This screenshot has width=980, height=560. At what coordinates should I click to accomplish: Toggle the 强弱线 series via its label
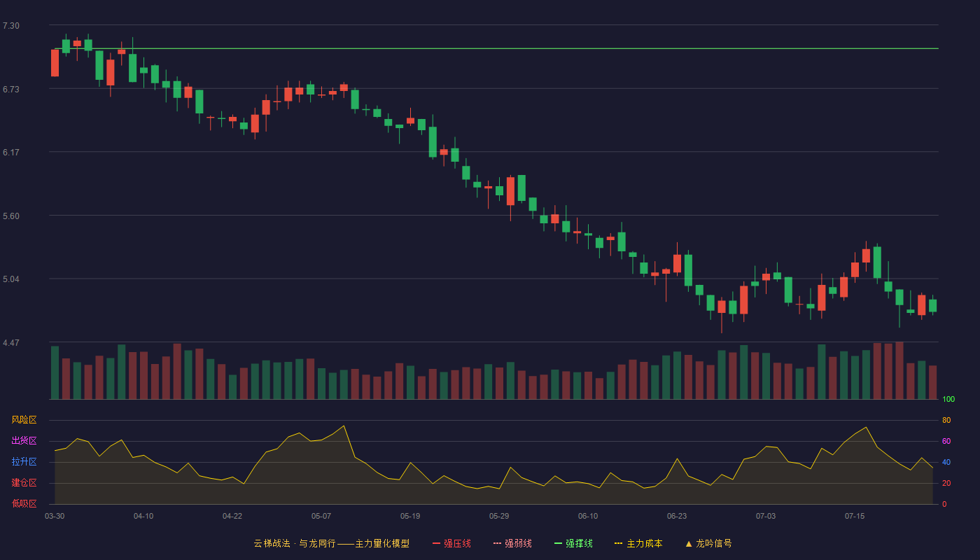(518, 543)
